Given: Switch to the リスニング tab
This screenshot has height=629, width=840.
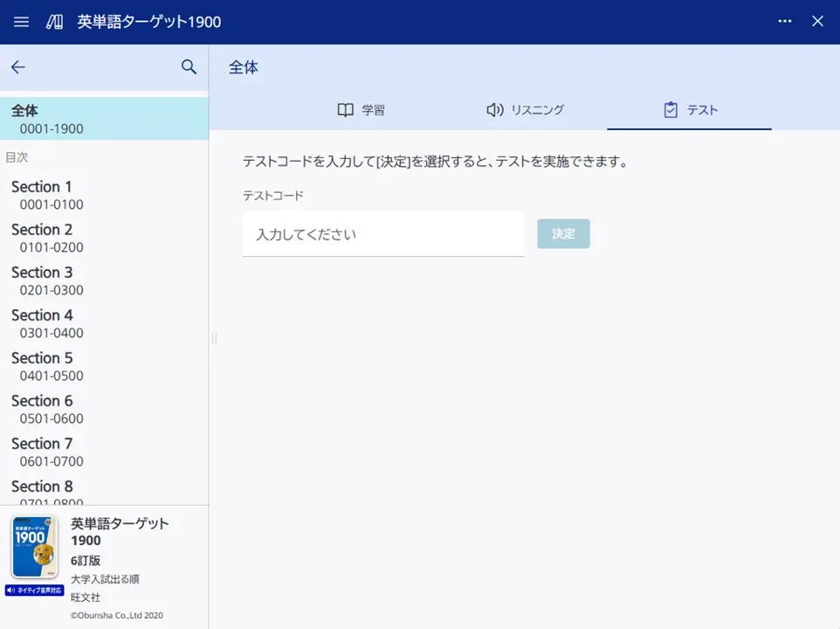Looking at the screenshot, I should coord(524,109).
